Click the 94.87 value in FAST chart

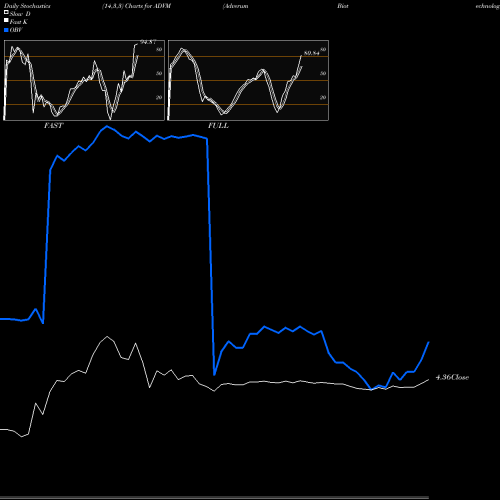point(148,42)
